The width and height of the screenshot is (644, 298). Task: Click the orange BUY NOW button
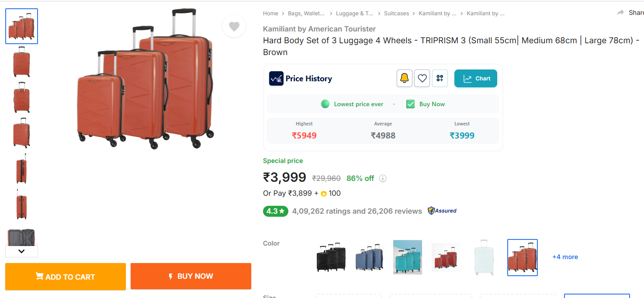point(190,276)
